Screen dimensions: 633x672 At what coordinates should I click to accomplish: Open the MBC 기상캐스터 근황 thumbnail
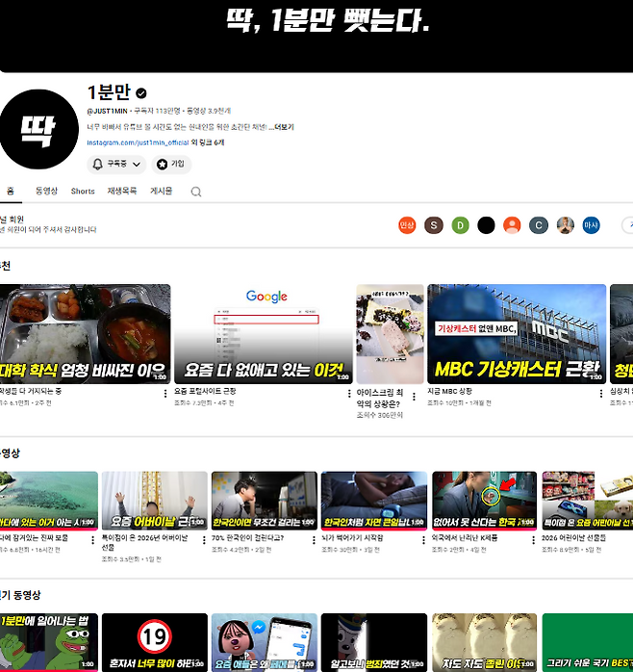[x=517, y=334]
